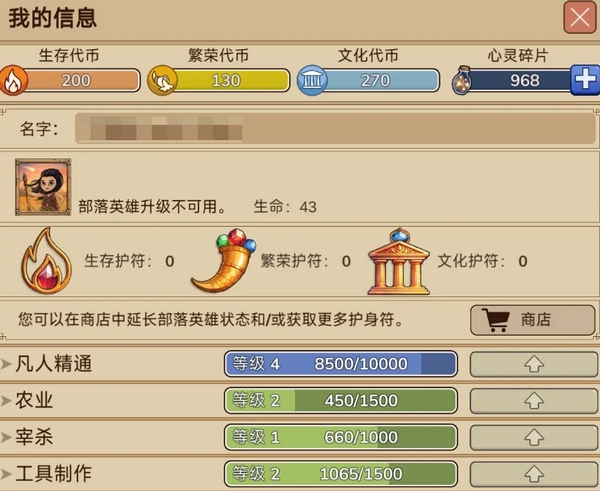The height and width of the screenshot is (491, 600).
Task: Click the prosperity token horn icon
Action: (x=163, y=80)
